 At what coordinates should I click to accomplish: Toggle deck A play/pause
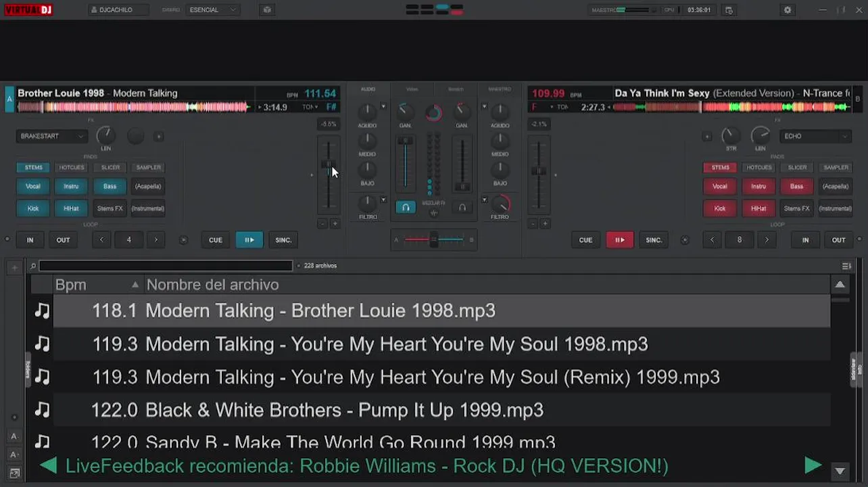[x=249, y=239]
